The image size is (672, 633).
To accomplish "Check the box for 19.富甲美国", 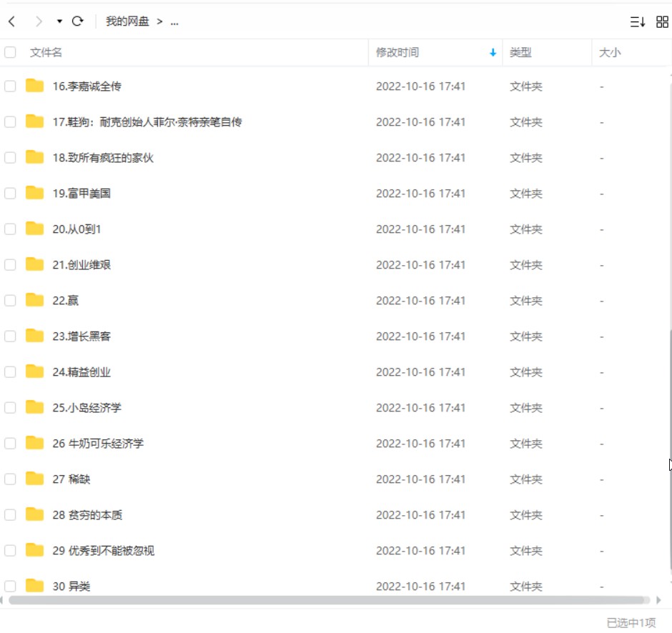I will (x=10, y=193).
